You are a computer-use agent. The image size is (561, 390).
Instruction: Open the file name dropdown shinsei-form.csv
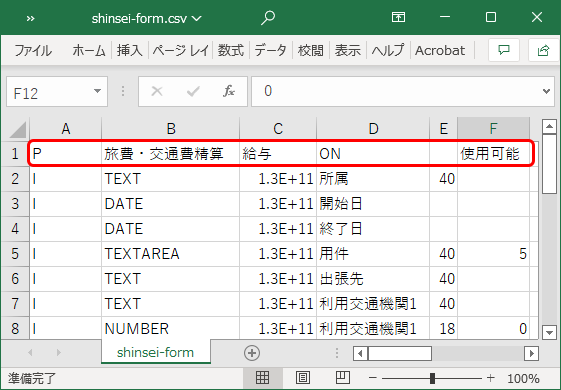pos(146,18)
